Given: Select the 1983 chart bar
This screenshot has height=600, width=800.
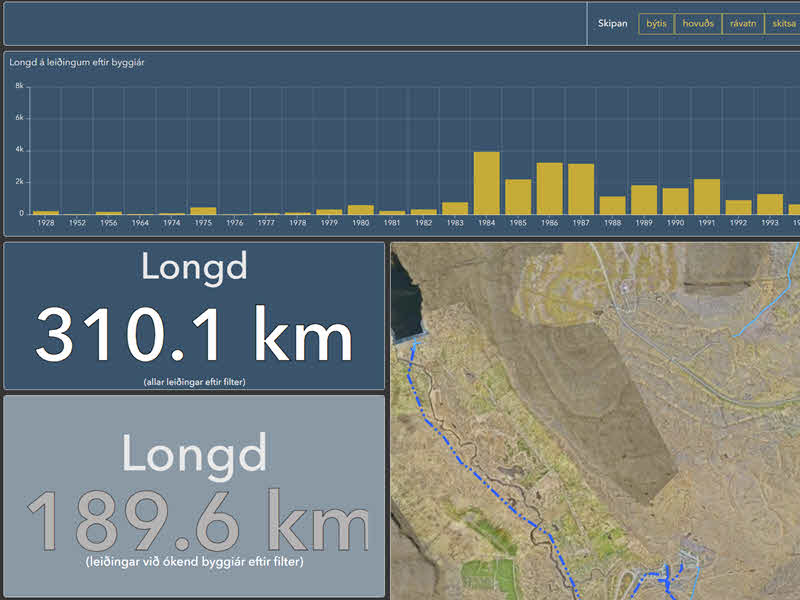Looking at the screenshot, I should 455,208.
